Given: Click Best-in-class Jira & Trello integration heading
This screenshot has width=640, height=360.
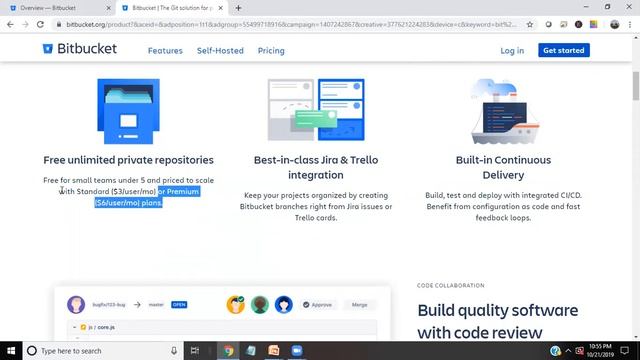Looking at the screenshot, I should click(x=316, y=167).
